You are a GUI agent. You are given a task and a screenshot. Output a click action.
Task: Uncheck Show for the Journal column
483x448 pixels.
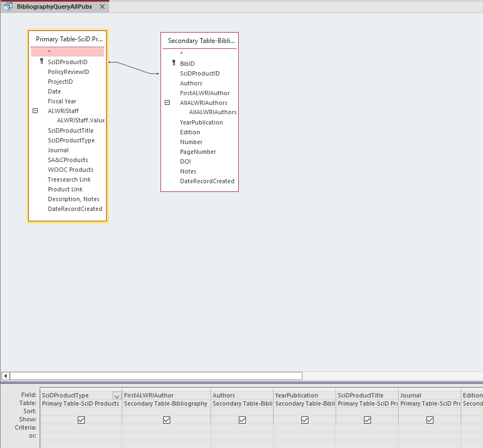430,420
